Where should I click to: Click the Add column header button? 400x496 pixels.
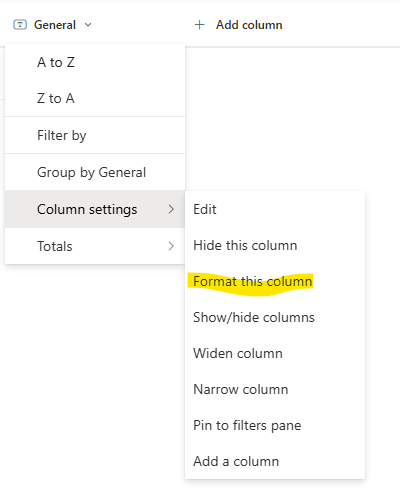(238, 25)
